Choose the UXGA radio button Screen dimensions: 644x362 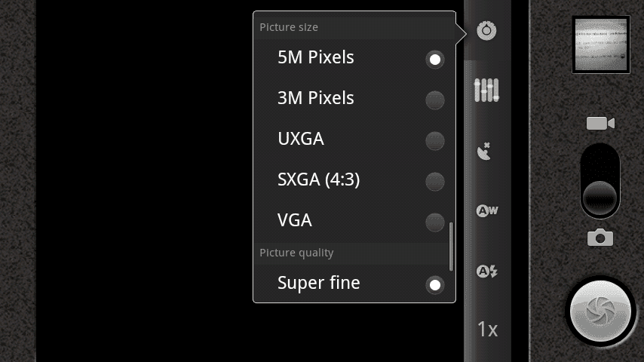pyautogui.click(x=435, y=141)
